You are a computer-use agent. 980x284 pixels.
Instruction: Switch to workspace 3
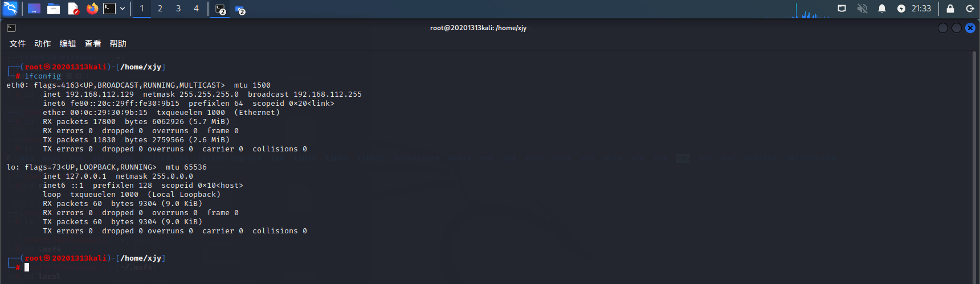coord(178,9)
